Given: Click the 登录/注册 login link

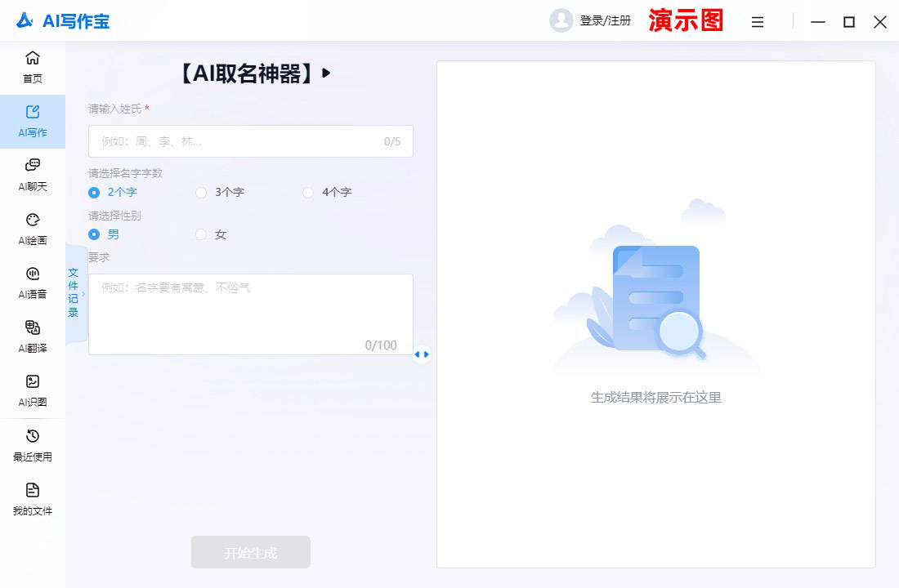Looking at the screenshot, I should tap(605, 21).
